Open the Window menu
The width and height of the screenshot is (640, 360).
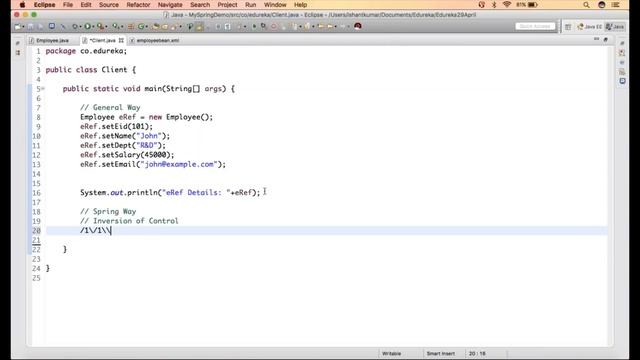(x=275, y=5)
